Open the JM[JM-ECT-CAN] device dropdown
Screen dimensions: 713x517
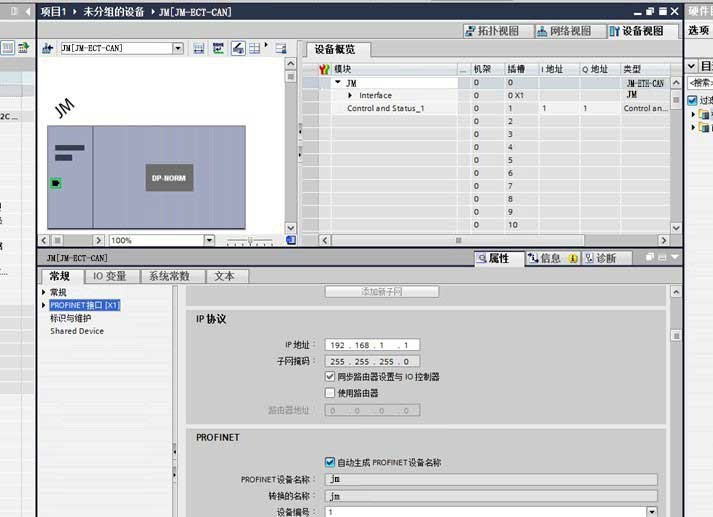(178, 48)
